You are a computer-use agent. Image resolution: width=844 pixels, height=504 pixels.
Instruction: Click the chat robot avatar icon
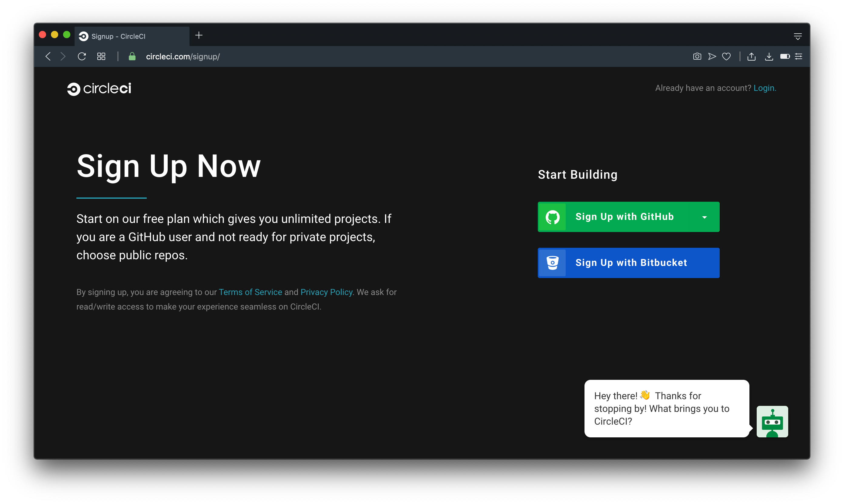click(772, 422)
